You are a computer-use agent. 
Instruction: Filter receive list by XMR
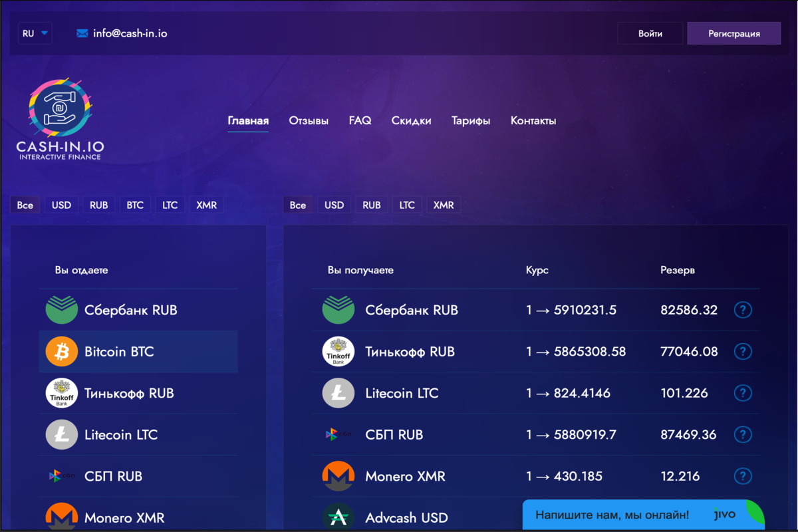click(444, 205)
